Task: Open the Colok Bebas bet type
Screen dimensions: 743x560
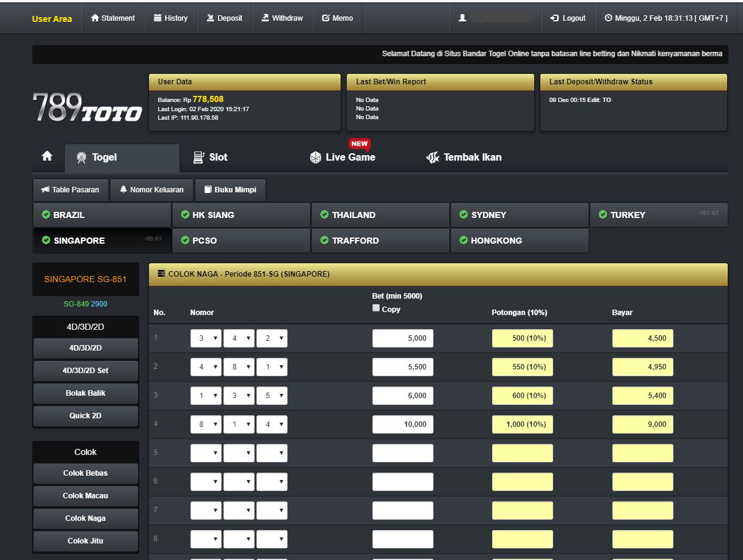Action: tap(85, 473)
